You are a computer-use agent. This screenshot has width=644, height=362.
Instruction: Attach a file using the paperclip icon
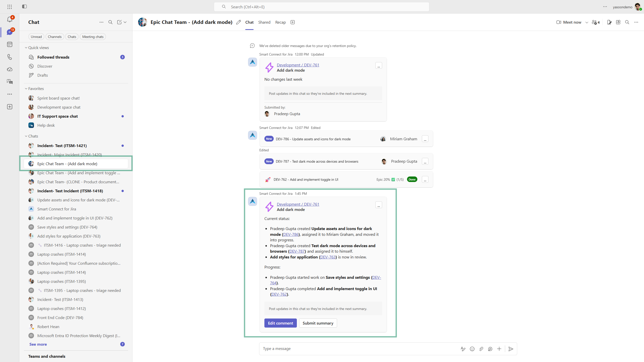(x=481, y=349)
